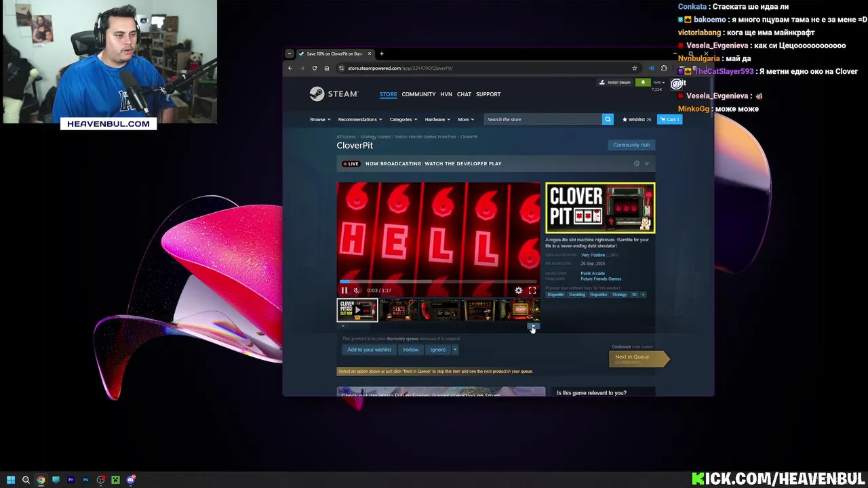Image resolution: width=868 pixels, height=488 pixels.
Task: Click thumbnail strip left arrow
Action: coord(342,326)
